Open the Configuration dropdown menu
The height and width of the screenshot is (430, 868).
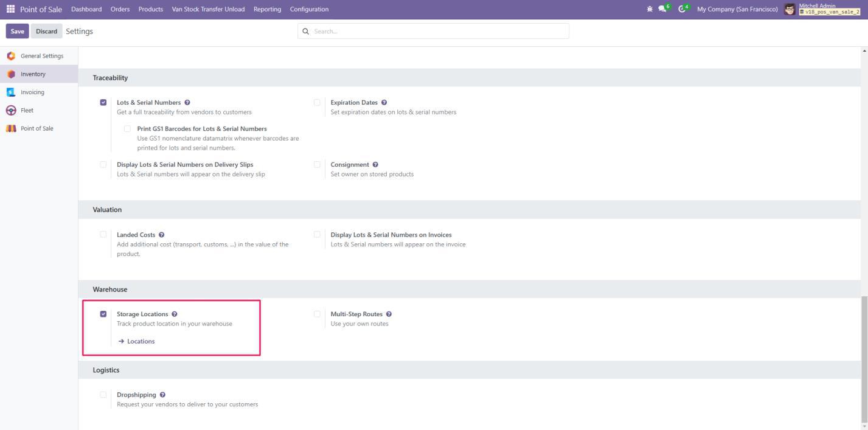pyautogui.click(x=309, y=9)
